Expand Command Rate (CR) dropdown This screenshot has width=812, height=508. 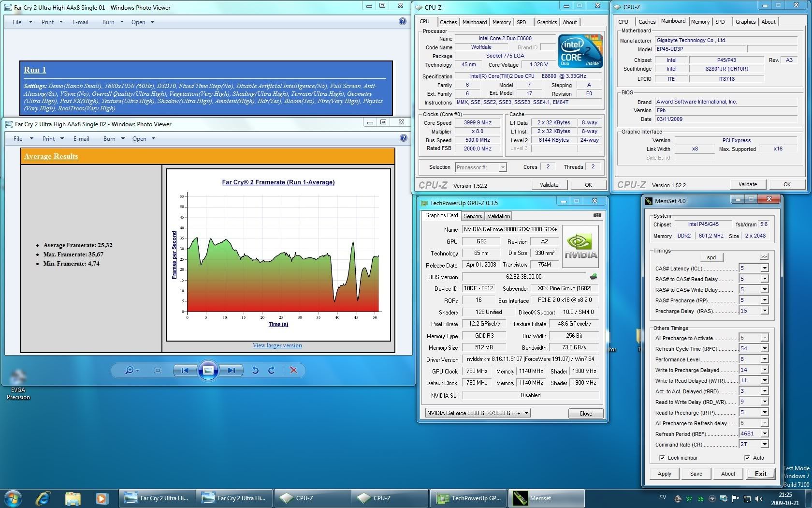[x=765, y=444]
